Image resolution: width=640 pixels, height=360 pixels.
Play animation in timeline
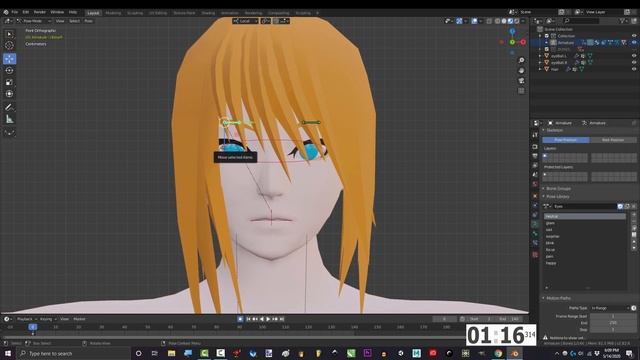point(268,319)
